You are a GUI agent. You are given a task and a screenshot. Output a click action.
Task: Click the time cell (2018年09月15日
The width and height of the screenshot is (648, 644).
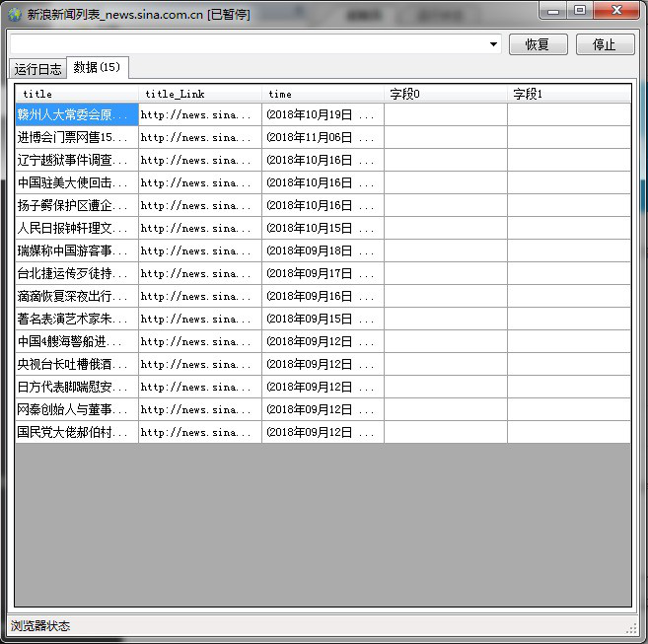pyautogui.click(x=323, y=320)
